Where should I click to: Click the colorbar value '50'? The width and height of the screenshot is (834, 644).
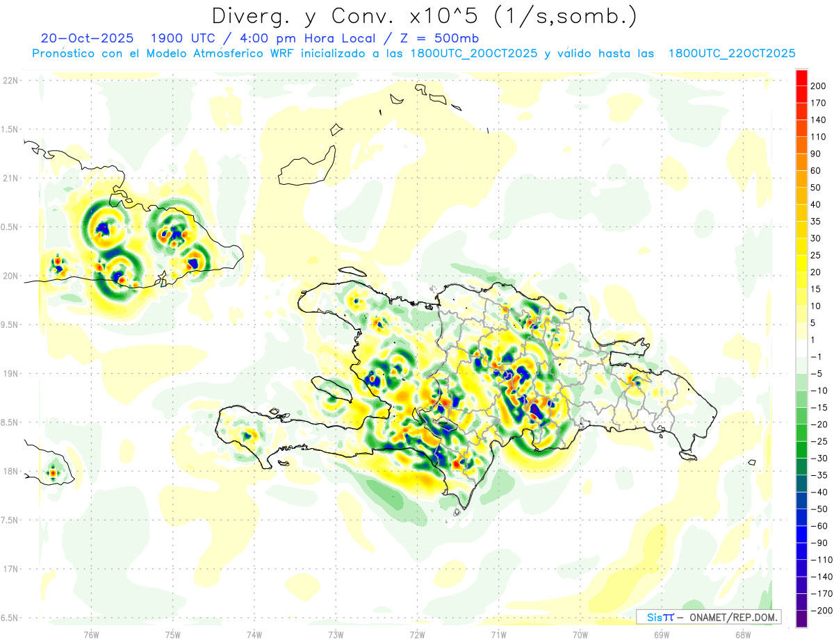817,188
